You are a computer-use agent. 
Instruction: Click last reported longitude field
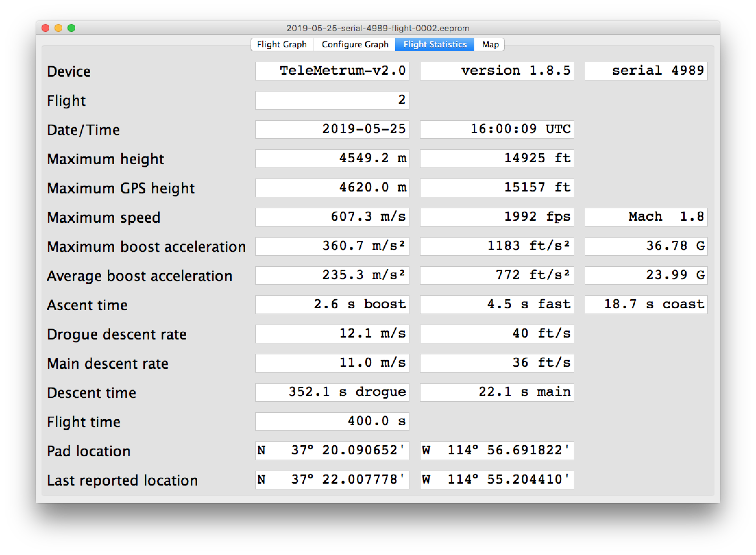click(x=496, y=480)
